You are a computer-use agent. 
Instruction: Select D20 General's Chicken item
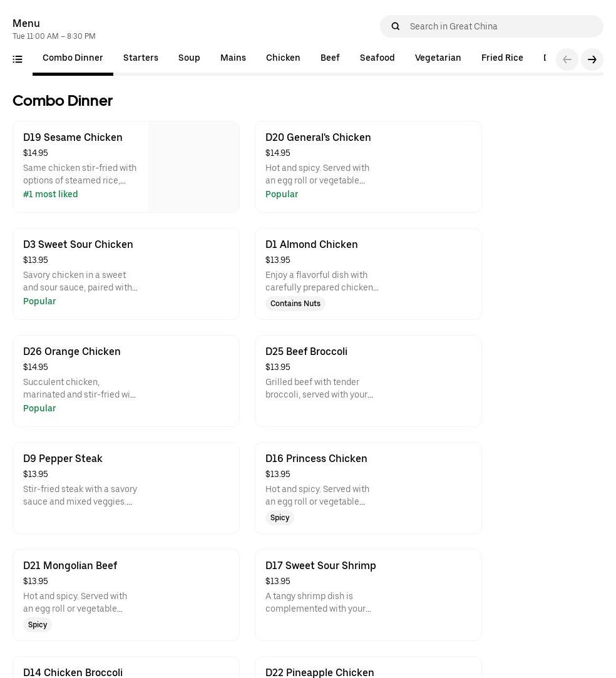[318, 138]
